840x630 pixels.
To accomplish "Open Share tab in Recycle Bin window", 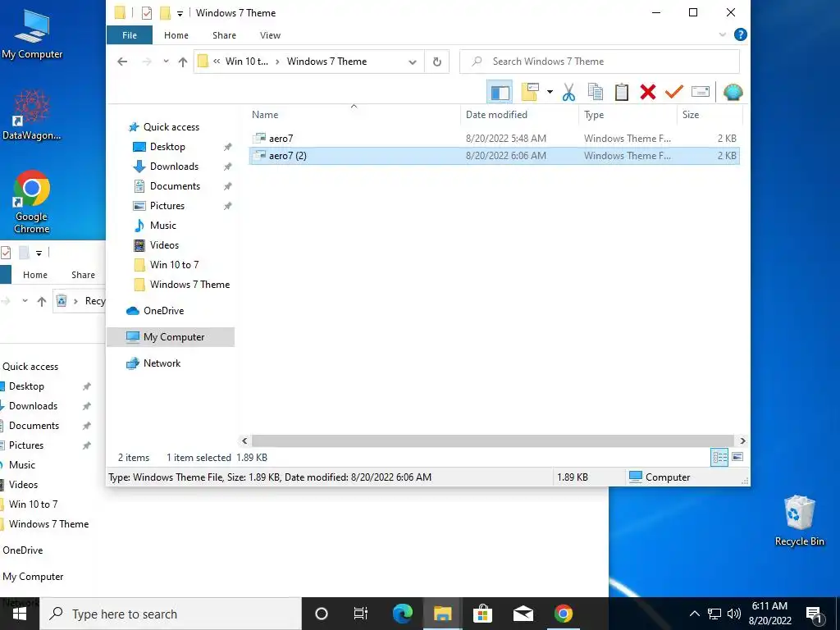I will [x=83, y=275].
